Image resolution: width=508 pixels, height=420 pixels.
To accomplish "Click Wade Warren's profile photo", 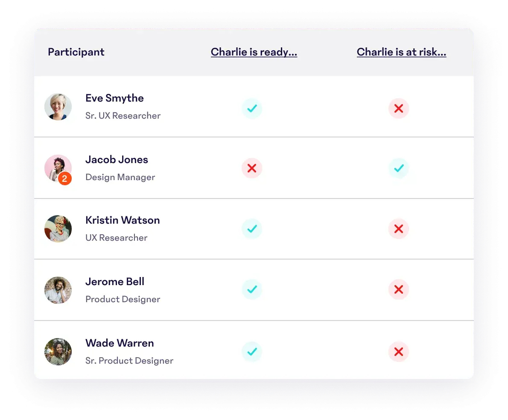I will point(58,352).
